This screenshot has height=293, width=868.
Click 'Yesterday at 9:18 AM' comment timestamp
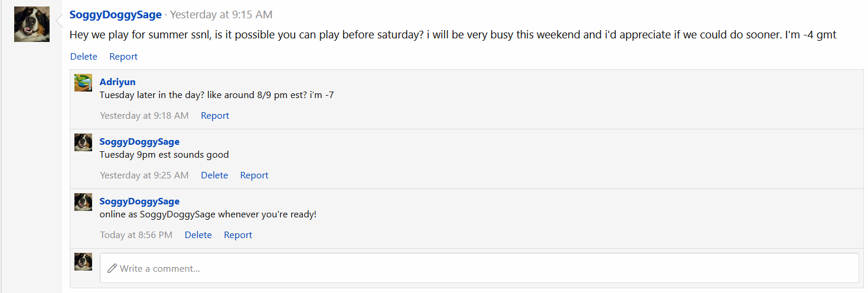click(x=145, y=116)
